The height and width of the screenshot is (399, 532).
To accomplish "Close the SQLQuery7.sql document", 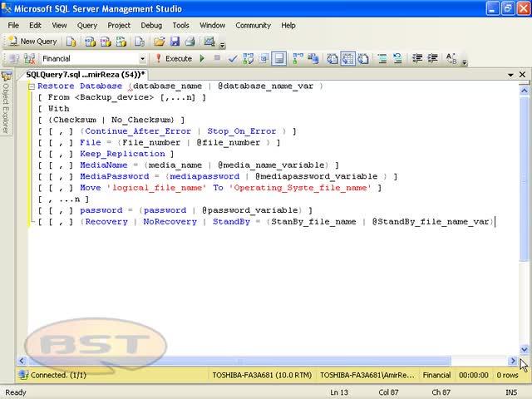I will [522, 74].
